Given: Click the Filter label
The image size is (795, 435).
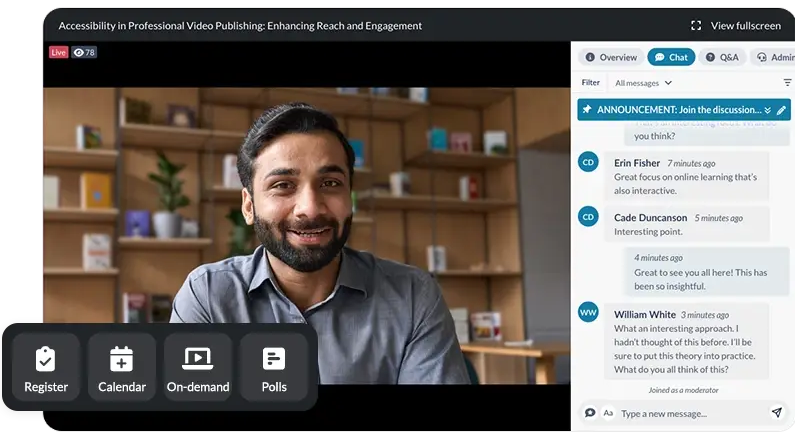Looking at the screenshot, I should 590,82.
